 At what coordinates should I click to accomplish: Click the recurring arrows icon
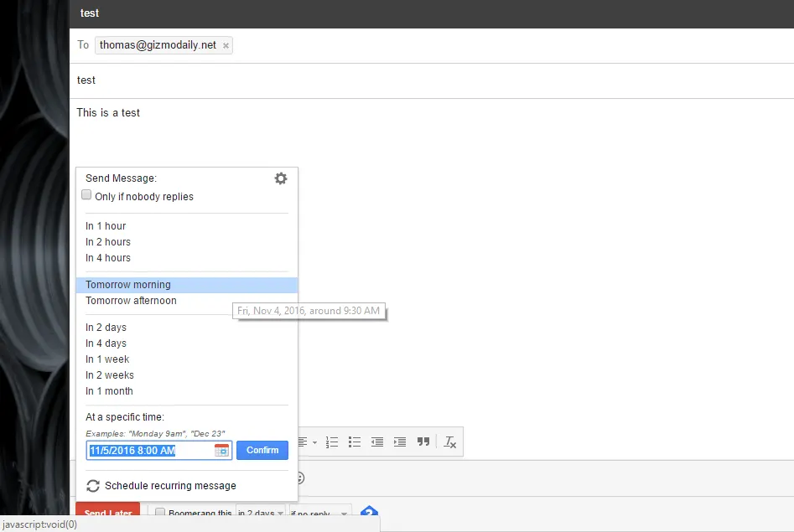(x=93, y=486)
